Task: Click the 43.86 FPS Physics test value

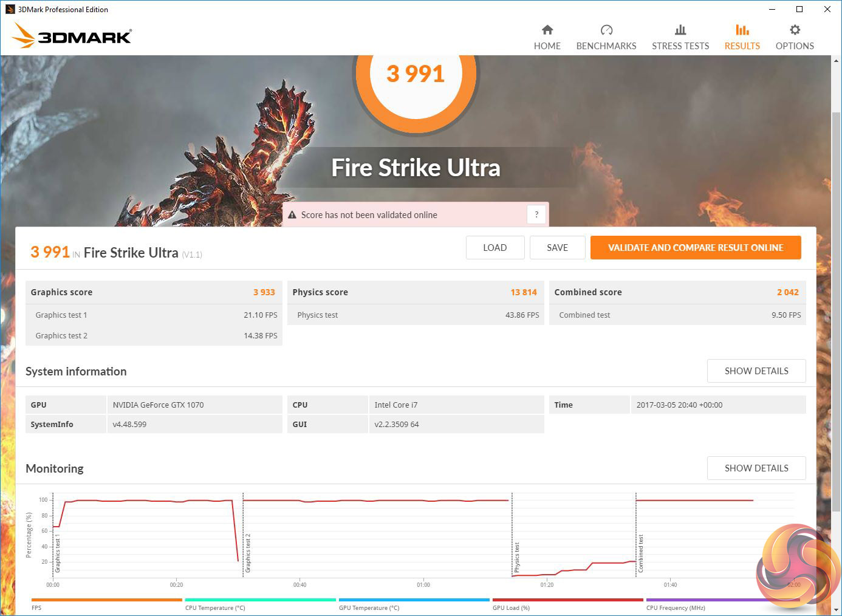Action: [522, 315]
